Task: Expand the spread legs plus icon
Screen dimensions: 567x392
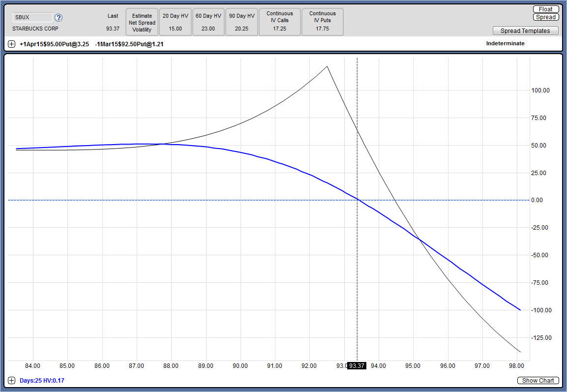Action: pyautogui.click(x=12, y=44)
